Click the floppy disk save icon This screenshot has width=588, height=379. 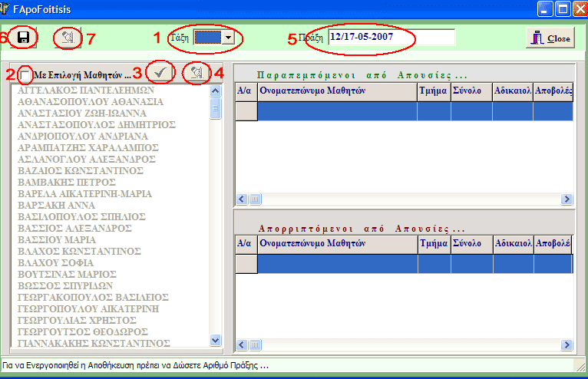click(x=24, y=37)
